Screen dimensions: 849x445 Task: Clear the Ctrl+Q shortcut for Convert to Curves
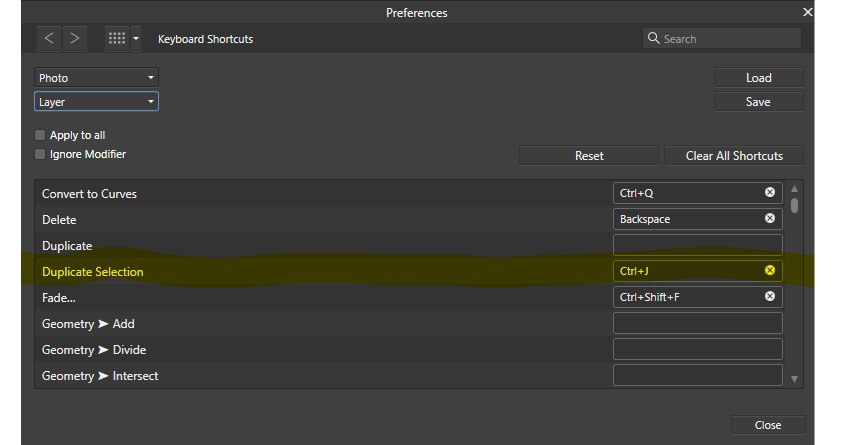(x=769, y=192)
